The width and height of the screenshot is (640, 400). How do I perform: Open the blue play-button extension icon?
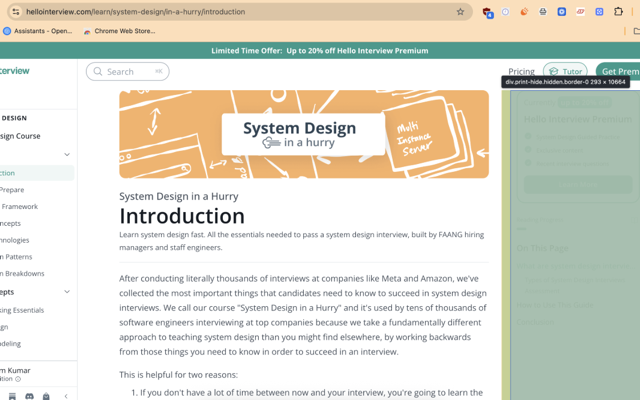(562, 12)
